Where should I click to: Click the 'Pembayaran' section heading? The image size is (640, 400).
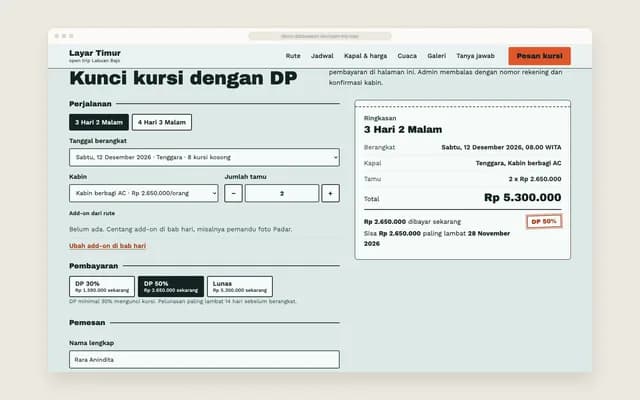click(93, 266)
